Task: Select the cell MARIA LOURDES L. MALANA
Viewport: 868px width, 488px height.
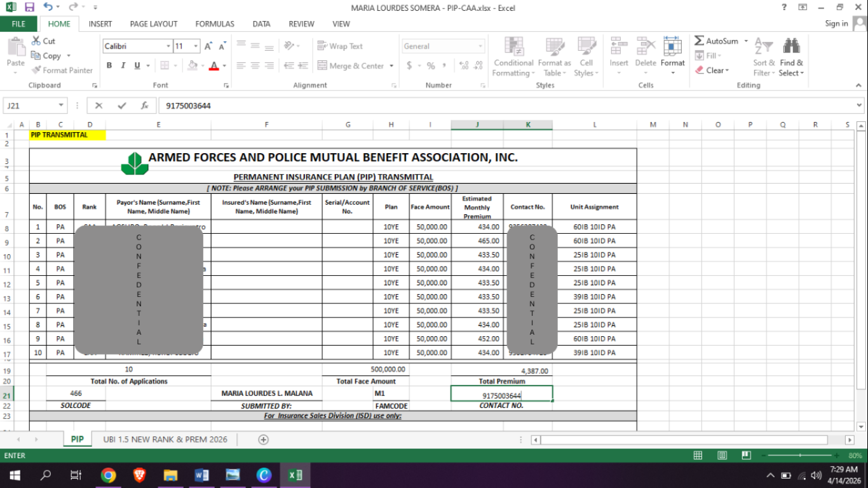Action: pyautogui.click(x=267, y=393)
